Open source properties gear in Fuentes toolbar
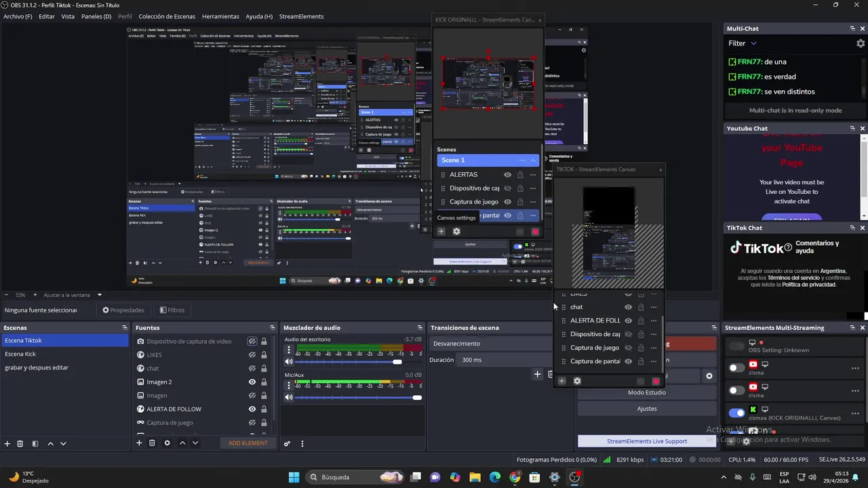The width and height of the screenshot is (868, 488). tap(167, 443)
